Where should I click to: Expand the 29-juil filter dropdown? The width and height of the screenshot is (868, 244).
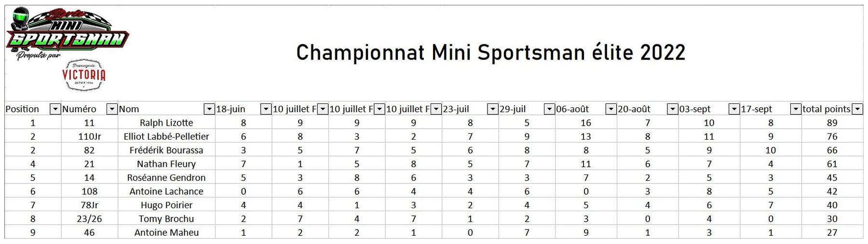pyautogui.click(x=549, y=109)
